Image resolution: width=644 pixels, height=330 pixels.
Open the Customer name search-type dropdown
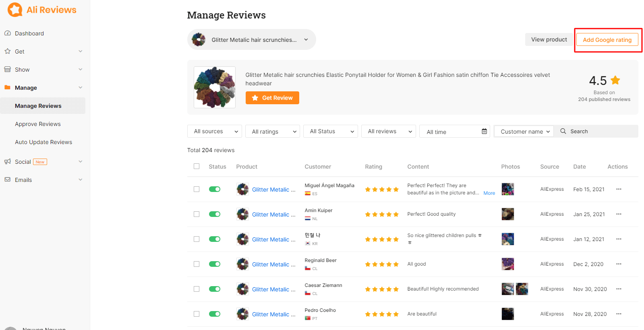[x=524, y=131]
